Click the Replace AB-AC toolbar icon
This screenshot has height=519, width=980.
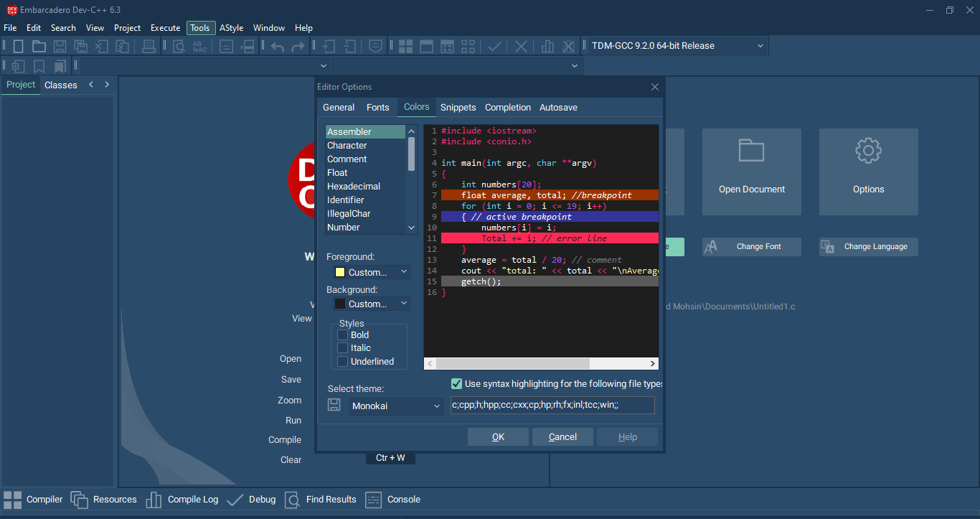pos(199,46)
